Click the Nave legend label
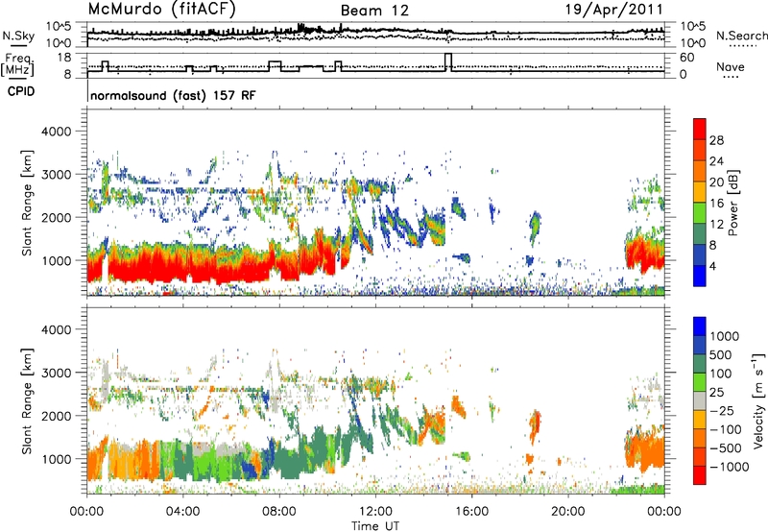The width and height of the screenshot is (768, 532). pos(730,66)
